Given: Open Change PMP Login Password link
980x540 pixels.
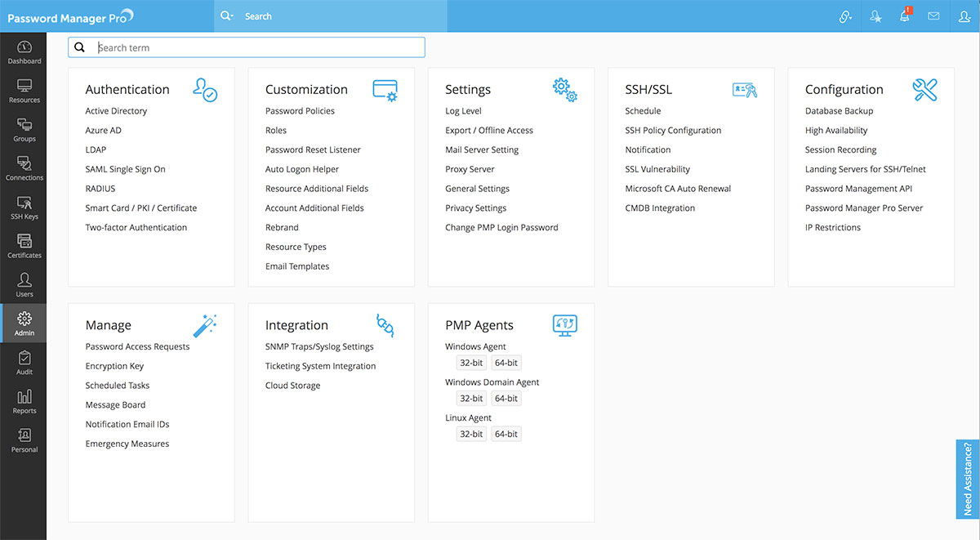Looking at the screenshot, I should [x=501, y=228].
